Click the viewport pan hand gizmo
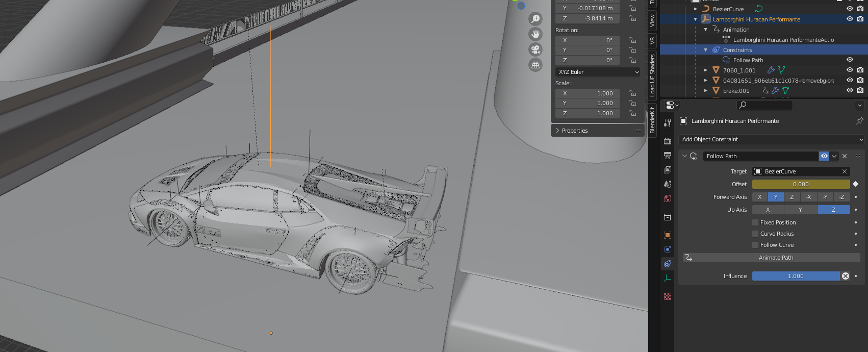The width and height of the screenshot is (868, 352). point(535,34)
